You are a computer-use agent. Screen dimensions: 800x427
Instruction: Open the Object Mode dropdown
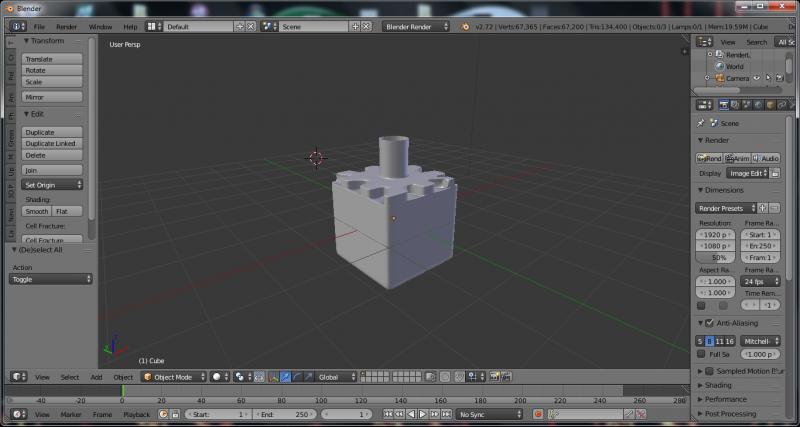(173, 377)
